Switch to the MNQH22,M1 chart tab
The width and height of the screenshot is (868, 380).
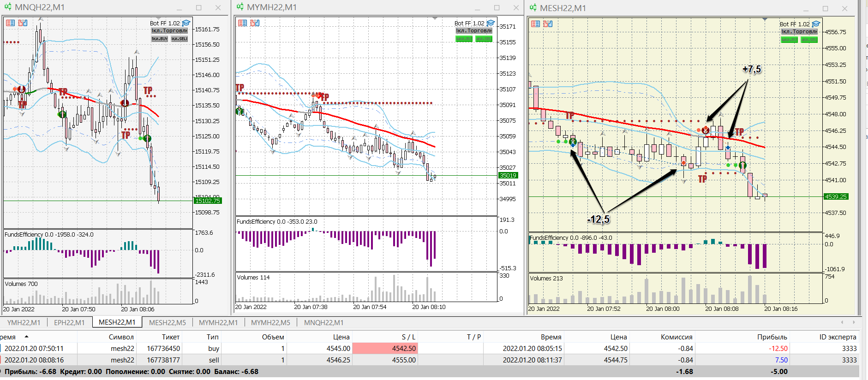tap(323, 322)
